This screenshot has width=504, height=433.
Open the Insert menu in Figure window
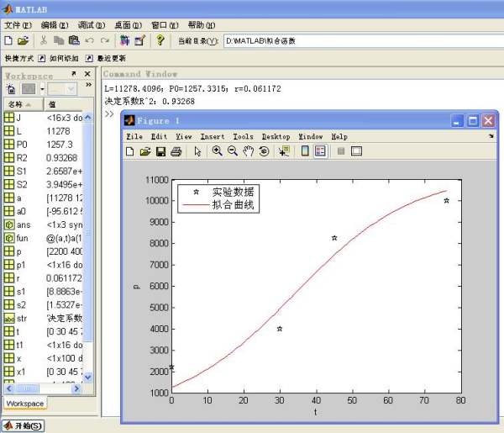[212, 136]
